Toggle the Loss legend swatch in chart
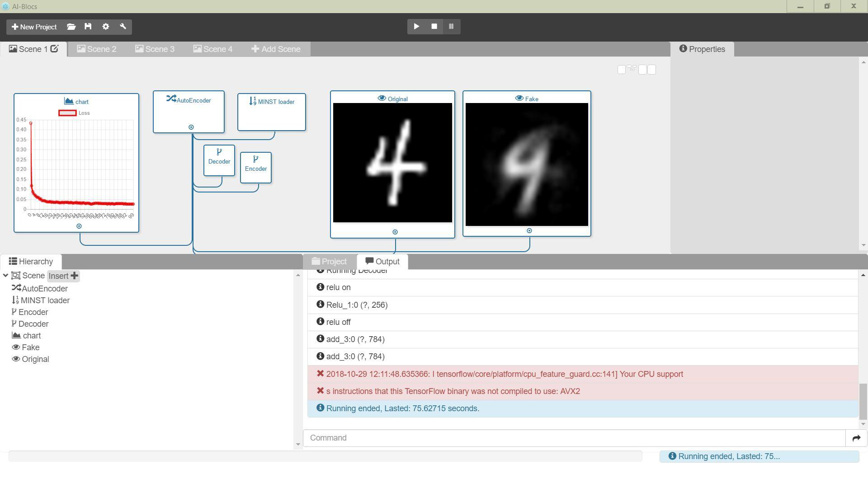 pyautogui.click(x=67, y=113)
